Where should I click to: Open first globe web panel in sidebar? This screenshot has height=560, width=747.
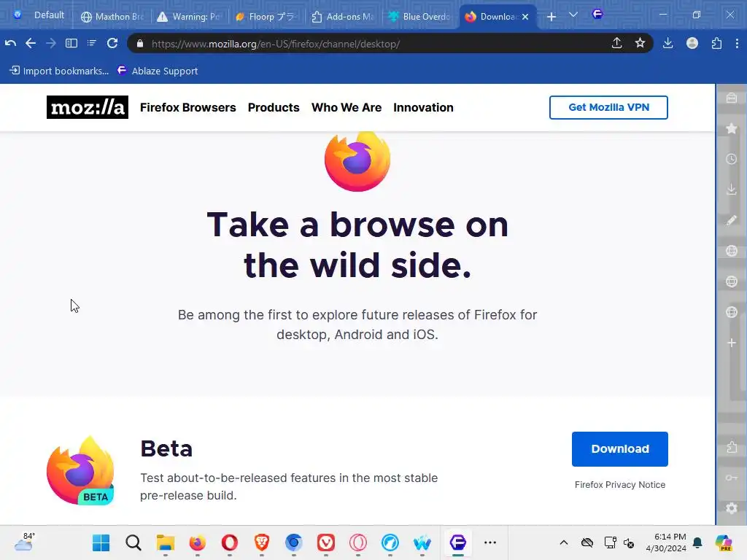(732, 251)
